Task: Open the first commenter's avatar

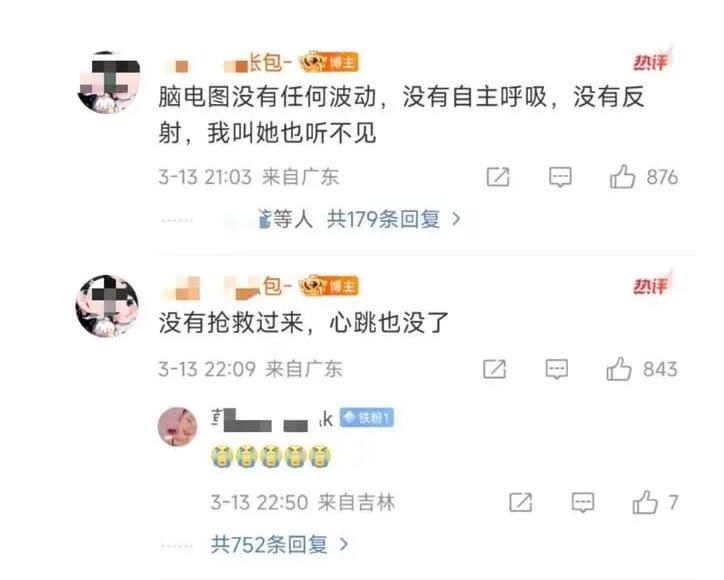Action: pos(109,82)
